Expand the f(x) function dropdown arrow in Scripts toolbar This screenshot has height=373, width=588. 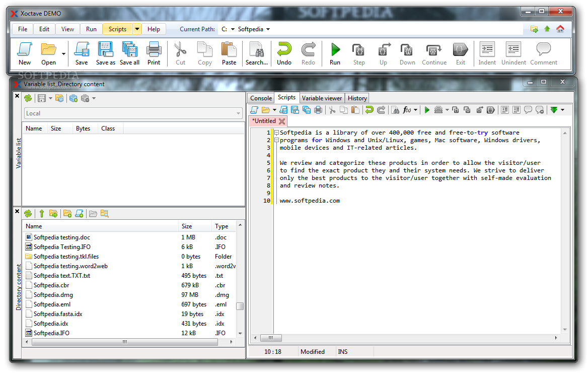click(415, 110)
